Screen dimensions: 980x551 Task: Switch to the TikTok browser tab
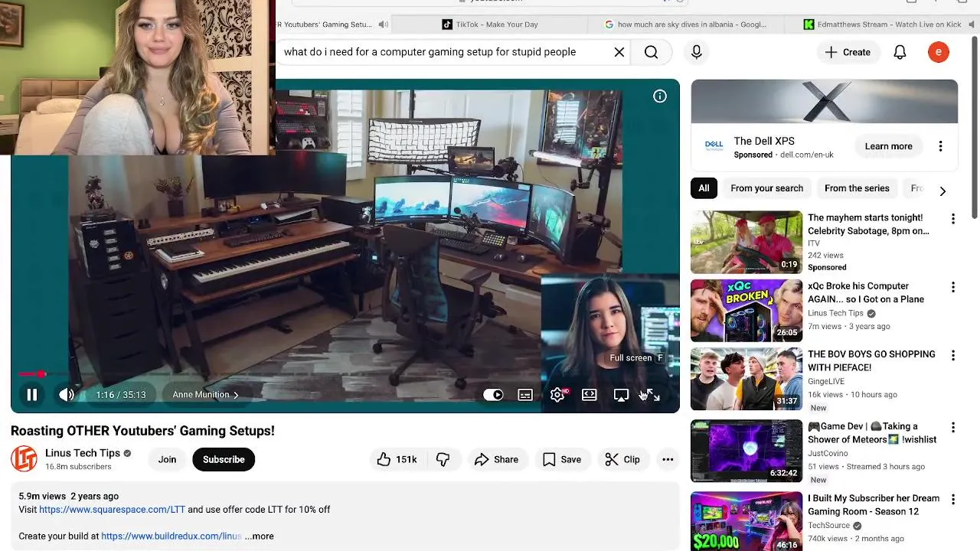pos(490,24)
